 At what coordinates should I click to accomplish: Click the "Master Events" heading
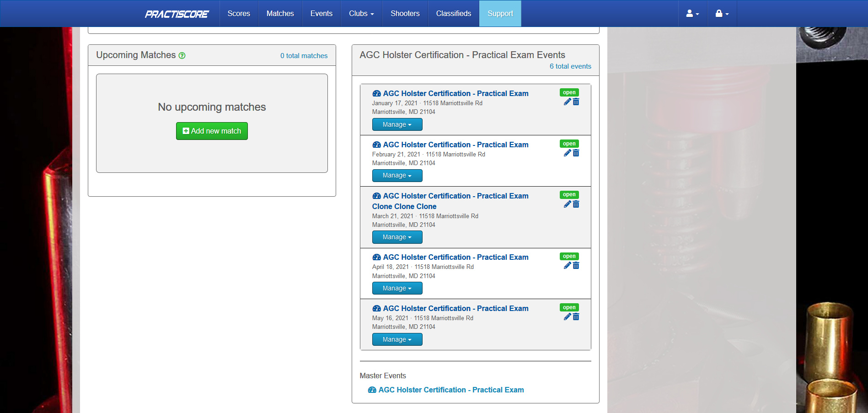[383, 375]
